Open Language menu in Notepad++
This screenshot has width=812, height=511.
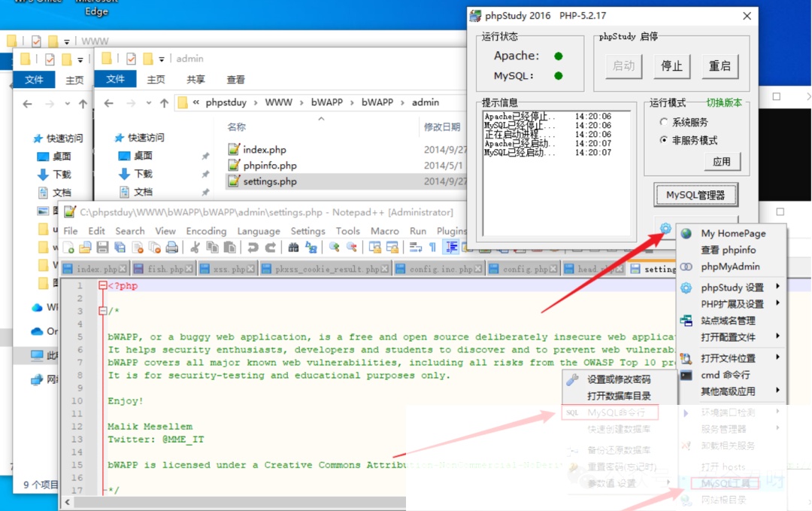click(x=259, y=231)
